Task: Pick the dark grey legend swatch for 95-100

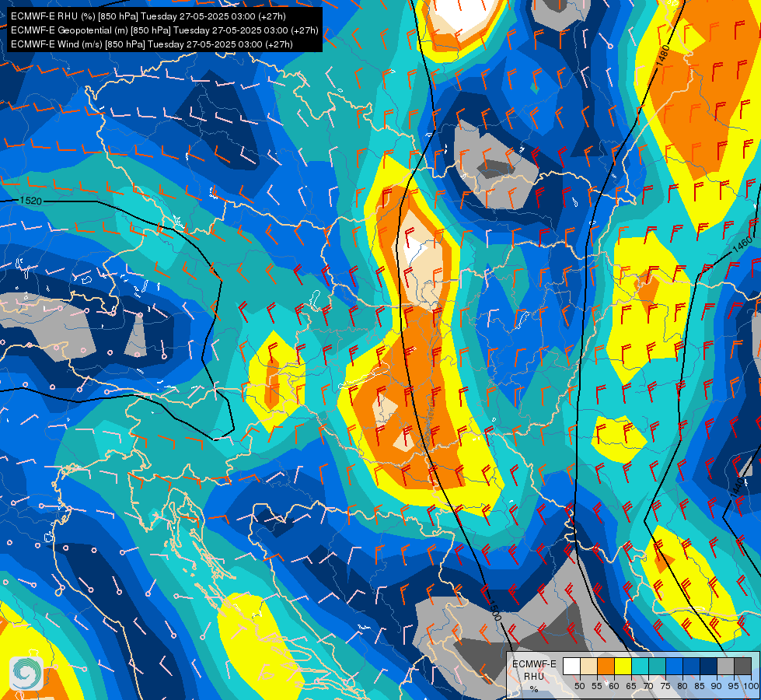Action: (x=742, y=666)
